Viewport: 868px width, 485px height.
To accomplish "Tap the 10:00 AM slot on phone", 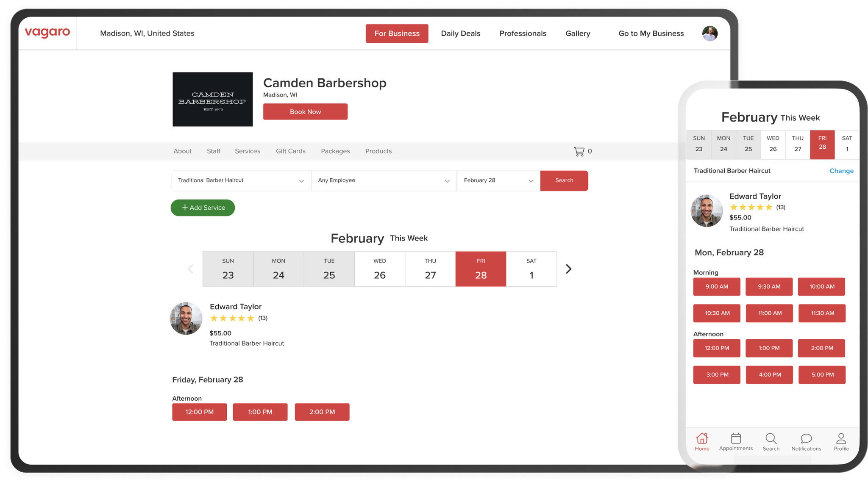I will click(822, 287).
